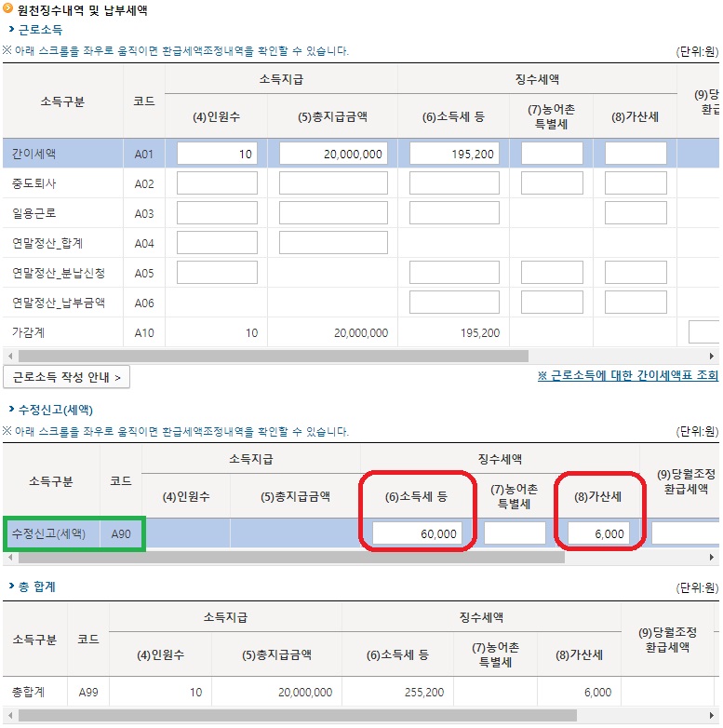Click the 중도퇴사 A02 인원수 input field

coord(217,183)
